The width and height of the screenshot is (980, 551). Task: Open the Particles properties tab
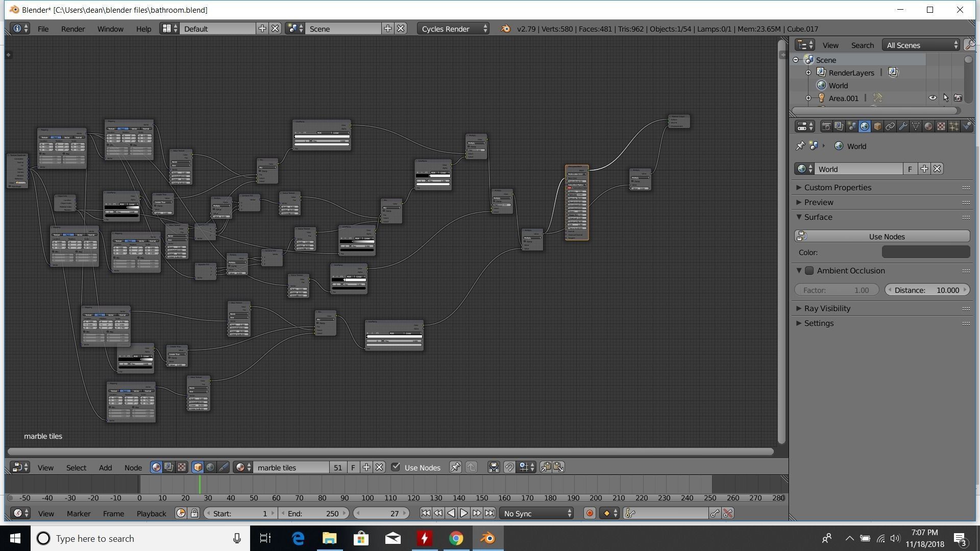coord(954,127)
